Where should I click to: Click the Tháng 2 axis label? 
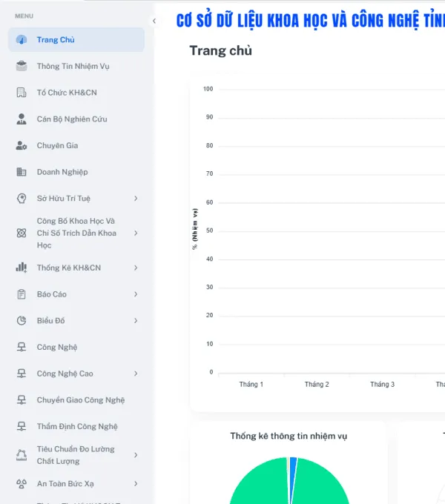317,385
